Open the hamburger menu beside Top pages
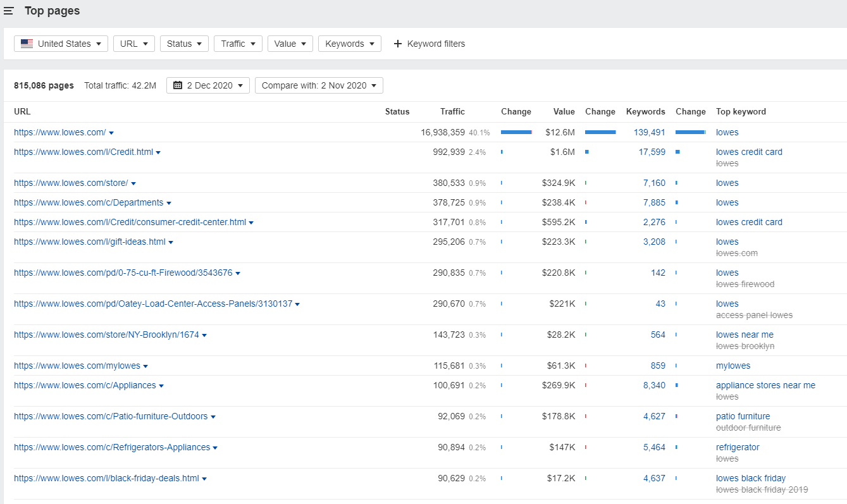This screenshot has height=504, width=847. point(9,11)
